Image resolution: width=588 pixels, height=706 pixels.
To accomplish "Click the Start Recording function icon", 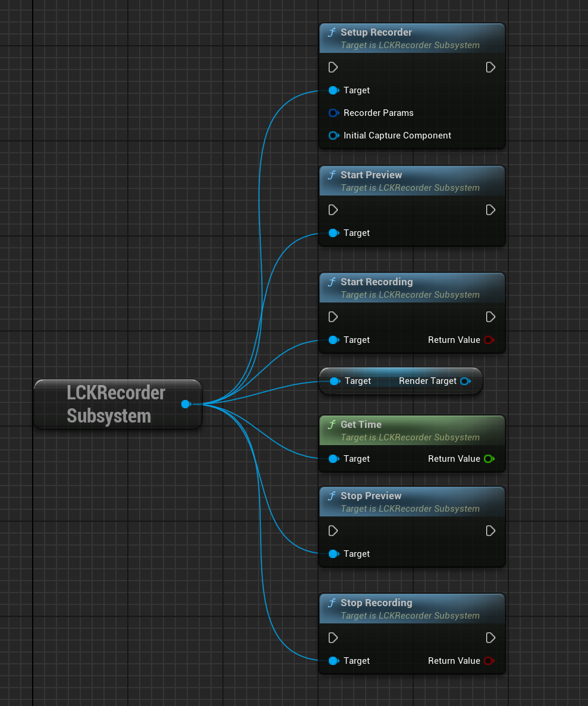I will (332, 282).
